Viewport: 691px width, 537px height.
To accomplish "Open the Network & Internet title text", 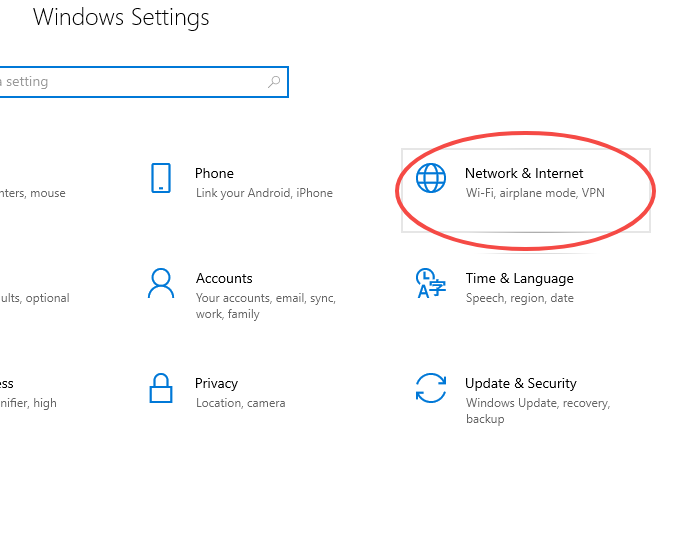I will 524,173.
